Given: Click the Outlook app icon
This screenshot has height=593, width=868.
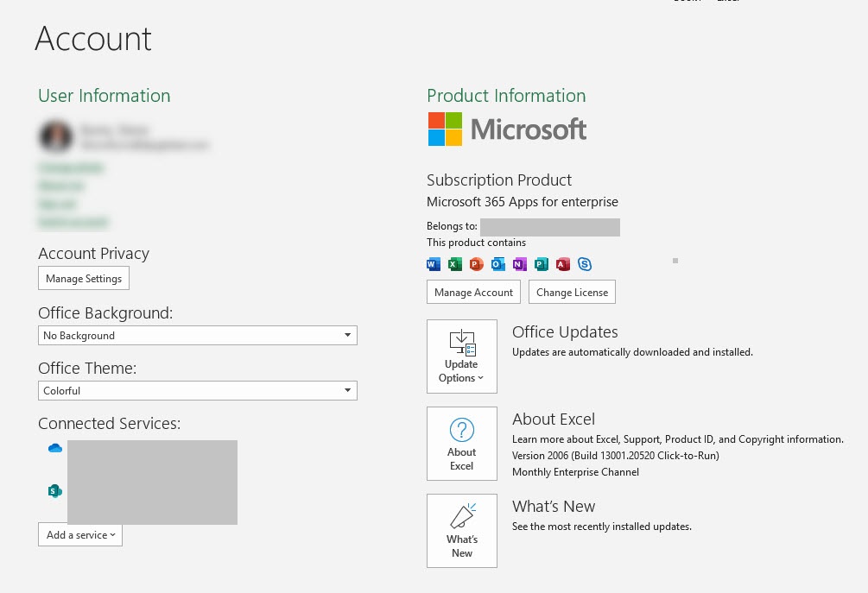Looking at the screenshot, I should point(498,264).
